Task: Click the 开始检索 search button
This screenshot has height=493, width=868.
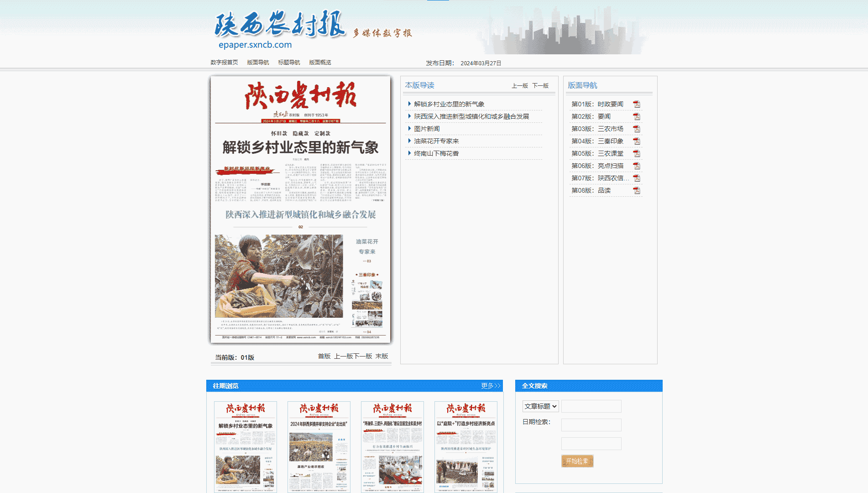Action: (577, 461)
